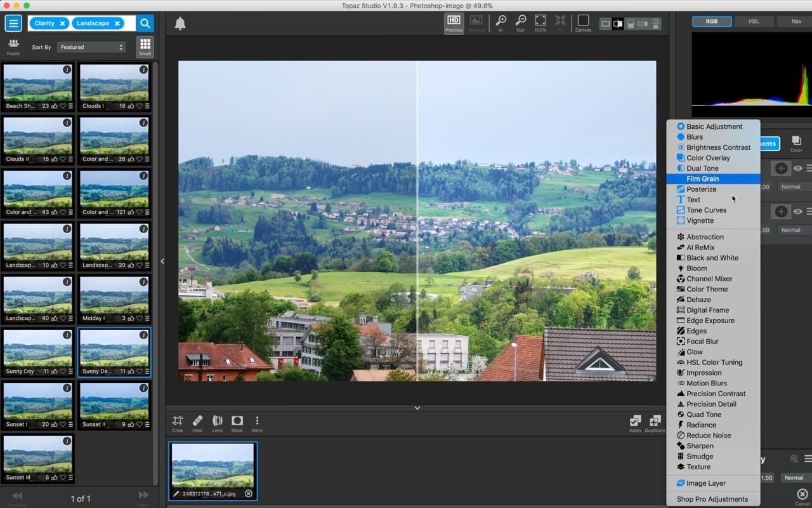Go to Previous presets page
The height and width of the screenshot is (508, 812).
(x=17, y=497)
